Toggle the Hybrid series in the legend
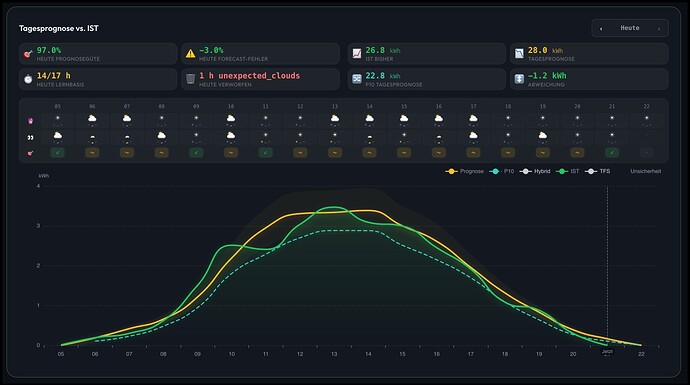The image size is (690, 385). tap(535, 171)
